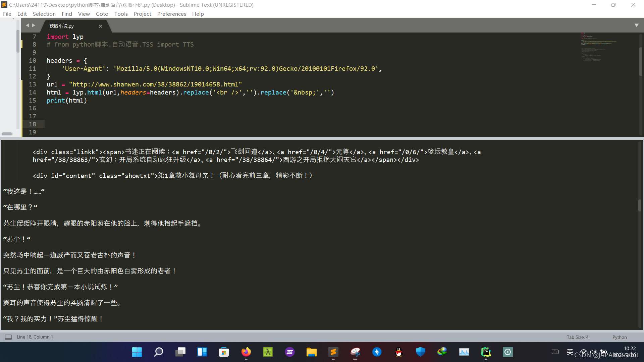Open the Tools menu
This screenshot has width=644, height=362.
point(121,14)
